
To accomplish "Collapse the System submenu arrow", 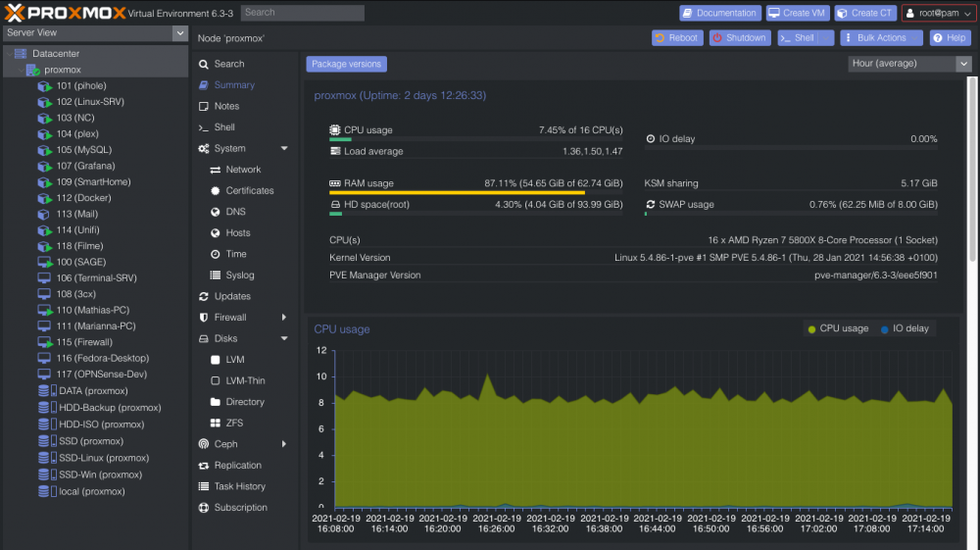I will point(284,149).
